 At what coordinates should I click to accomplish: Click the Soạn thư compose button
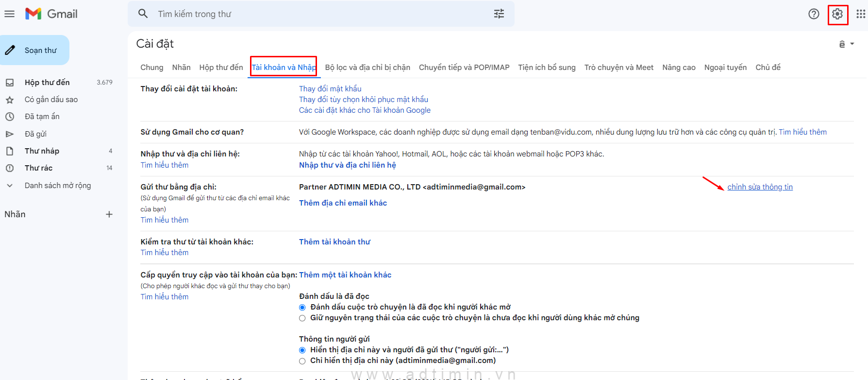pyautogui.click(x=34, y=50)
